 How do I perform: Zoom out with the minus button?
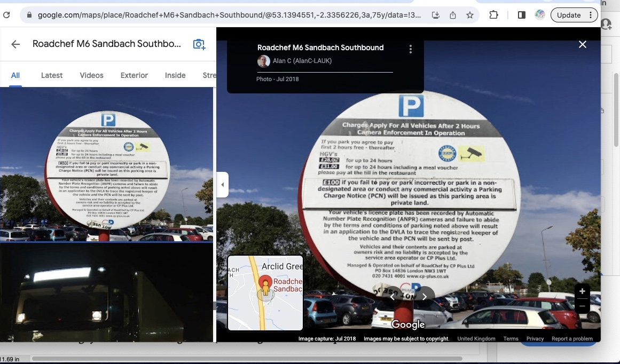pyautogui.click(x=582, y=306)
